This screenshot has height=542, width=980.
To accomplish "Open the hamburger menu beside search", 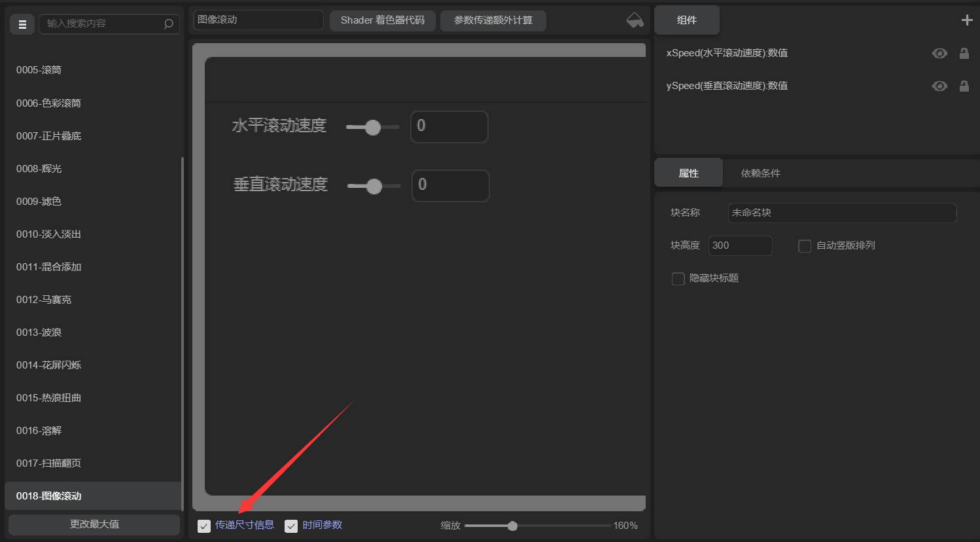I will pyautogui.click(x=22, y=24).
